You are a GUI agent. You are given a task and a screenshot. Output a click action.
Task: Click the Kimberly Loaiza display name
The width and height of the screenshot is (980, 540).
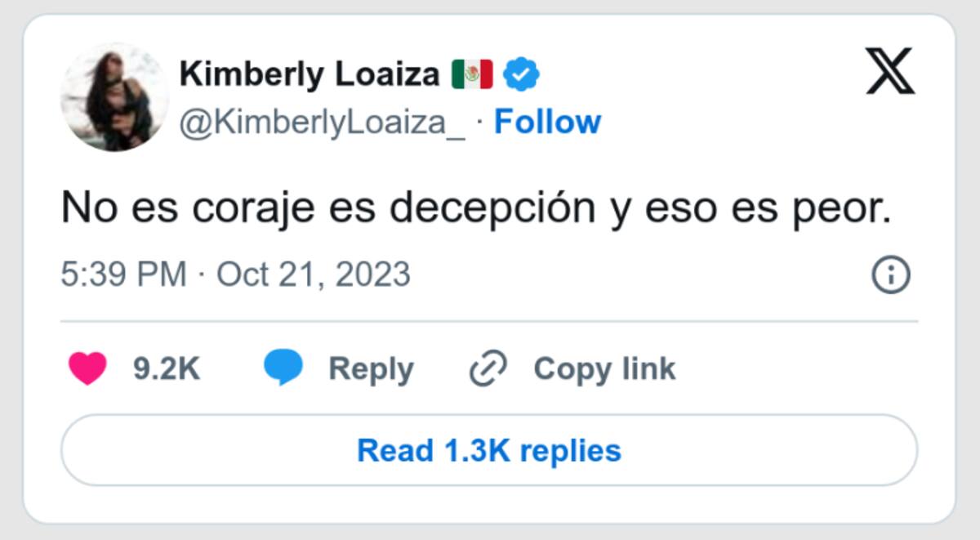click(x=310, y=75)
